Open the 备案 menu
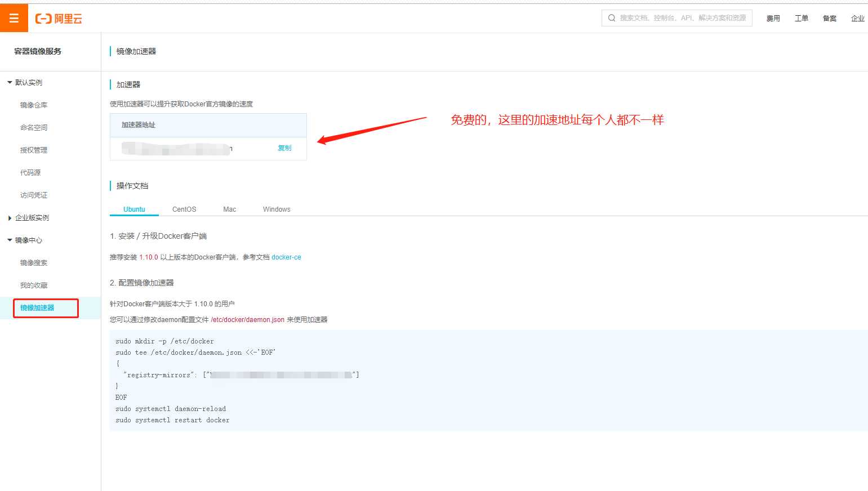Screen dimensions: 868x491 tap(830, 19)
